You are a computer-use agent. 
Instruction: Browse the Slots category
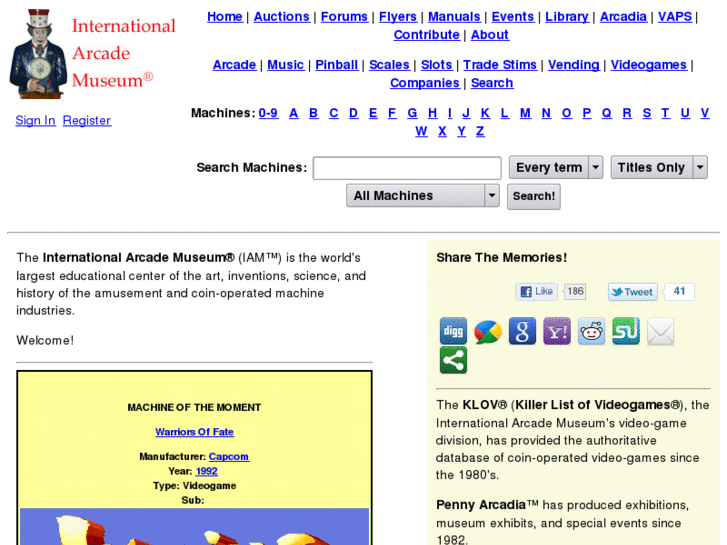(436, 65)
